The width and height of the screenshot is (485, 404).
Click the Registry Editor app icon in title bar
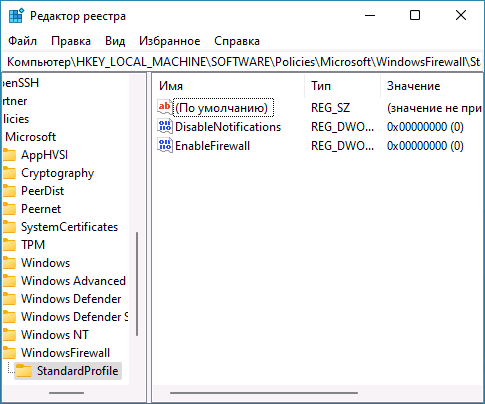16,16
